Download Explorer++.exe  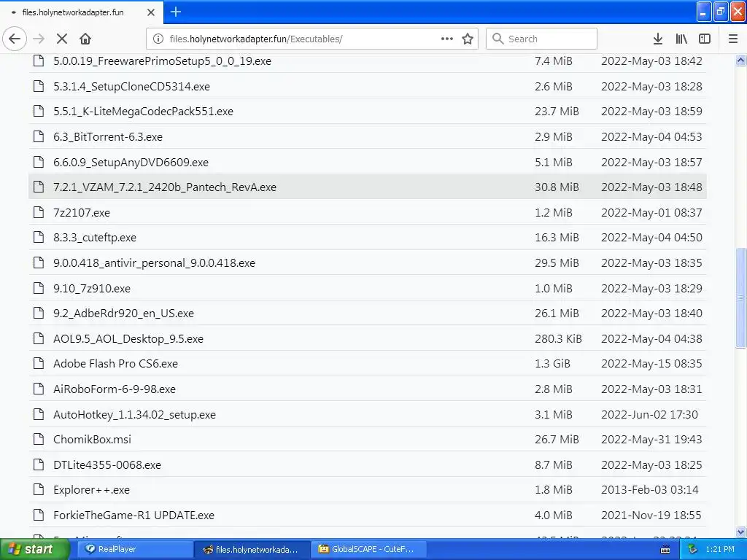(x=91, y=490)
